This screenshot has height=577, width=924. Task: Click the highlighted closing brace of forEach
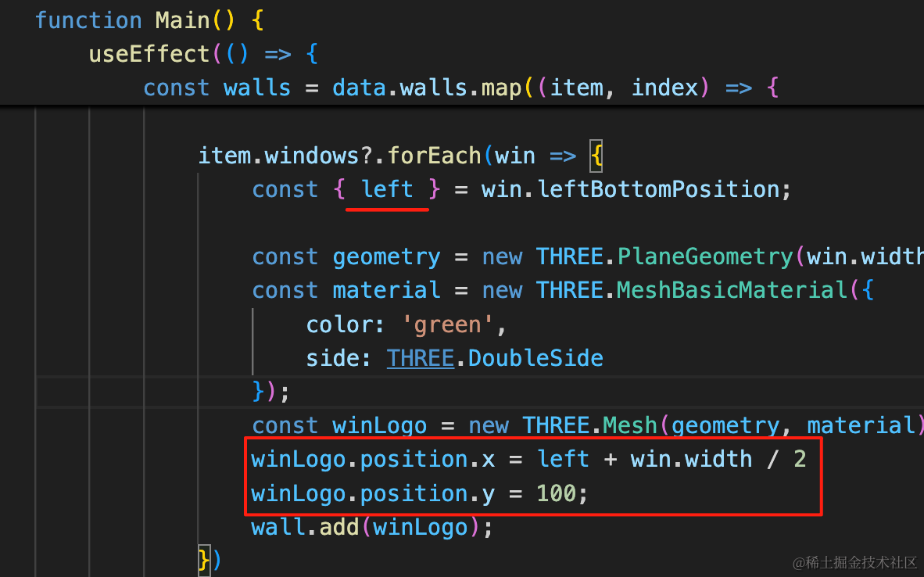[x=204, y=560]
